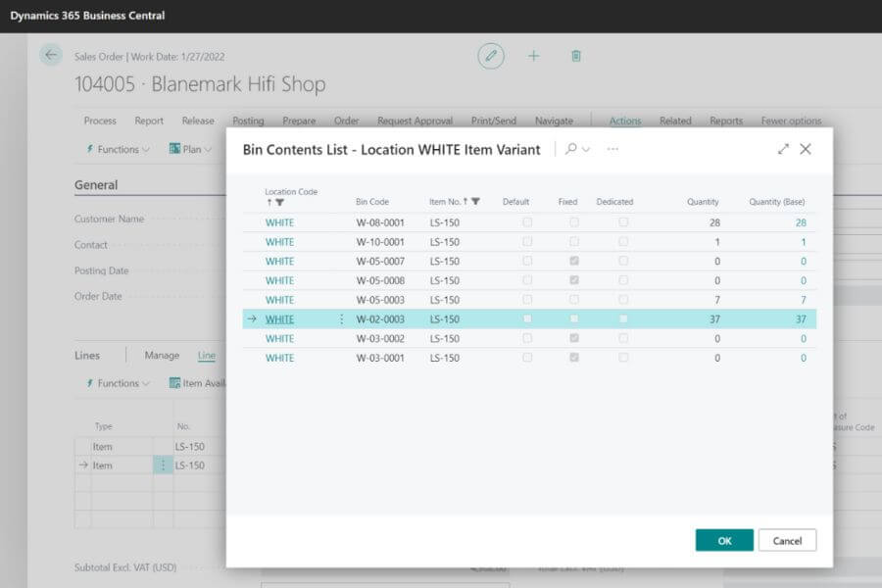Click the pencil edit icon on Sales Order

click(x=491, y=56)
